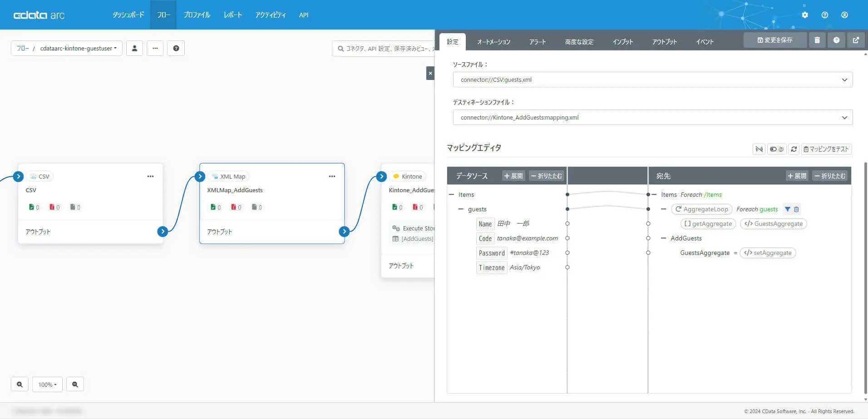Click the remove-all-mappings icon in the mapping editor

point(759,149)
